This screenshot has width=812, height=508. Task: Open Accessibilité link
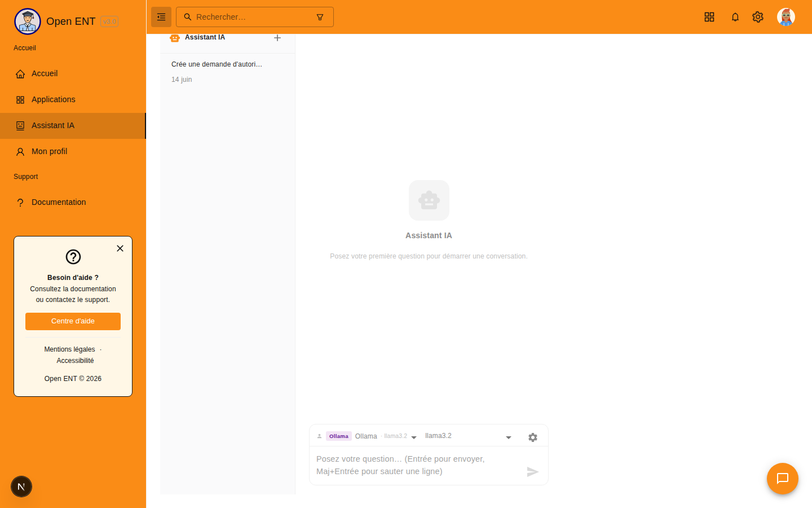click(x=76, y=361)
